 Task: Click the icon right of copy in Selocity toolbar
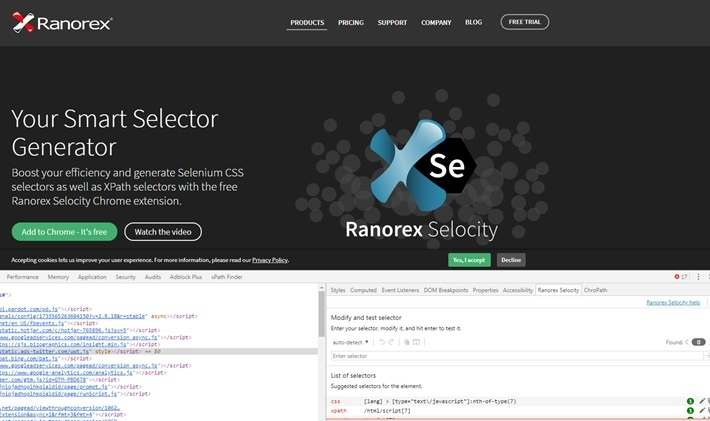click(416, 342)
